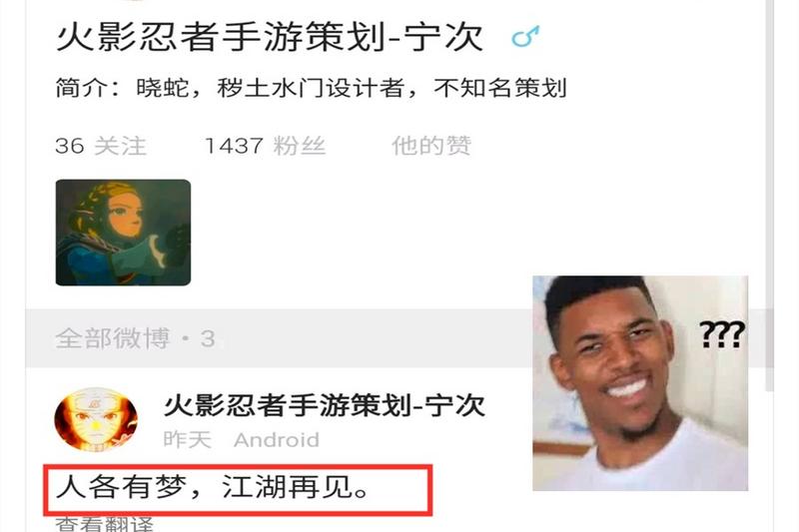Open the Naruto avatar on the post

(96, 419)
